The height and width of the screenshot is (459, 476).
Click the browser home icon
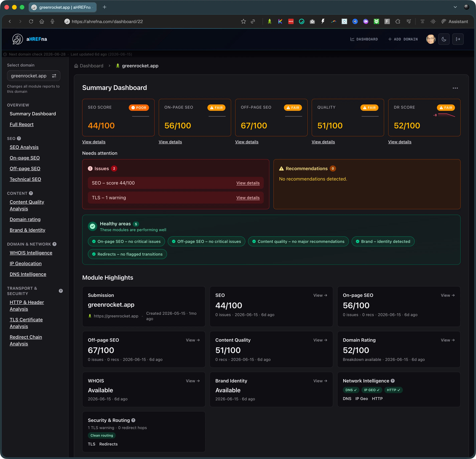coord(42,21)
